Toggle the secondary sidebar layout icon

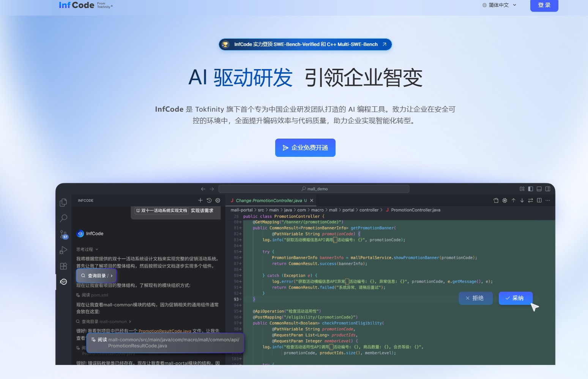click(x=548, y=189)
